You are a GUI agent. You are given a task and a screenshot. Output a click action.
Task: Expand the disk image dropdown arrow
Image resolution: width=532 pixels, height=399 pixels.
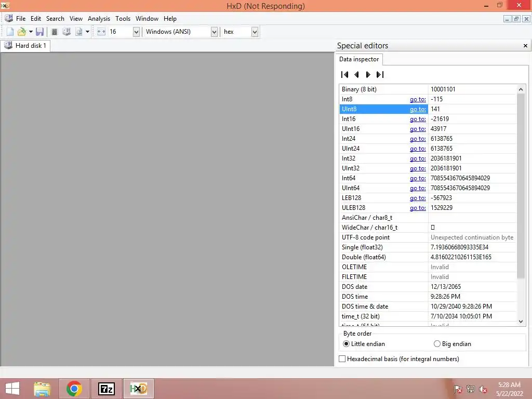click(87, 32)
